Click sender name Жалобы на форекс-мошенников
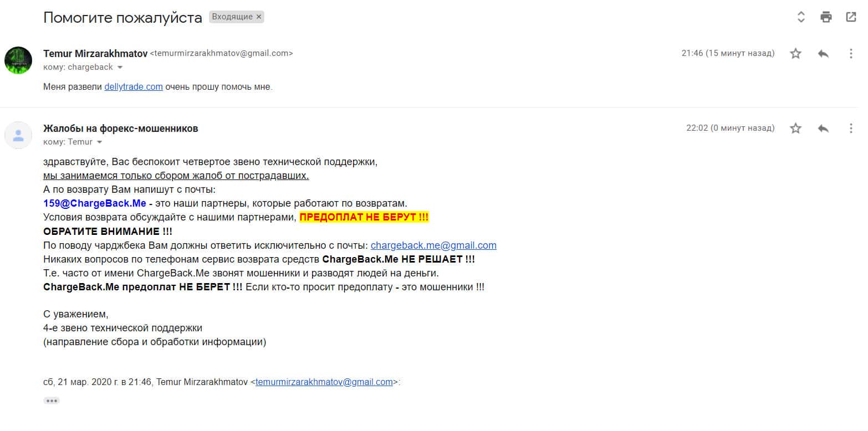This screenshot has height=431, width=868. [x=121, y=129]
